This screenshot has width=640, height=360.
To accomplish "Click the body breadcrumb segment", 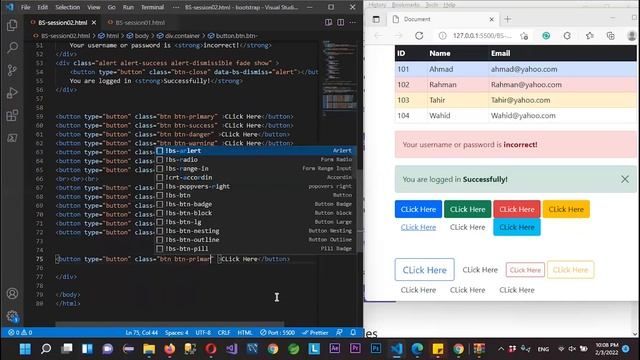I will (x=138, y=36).
